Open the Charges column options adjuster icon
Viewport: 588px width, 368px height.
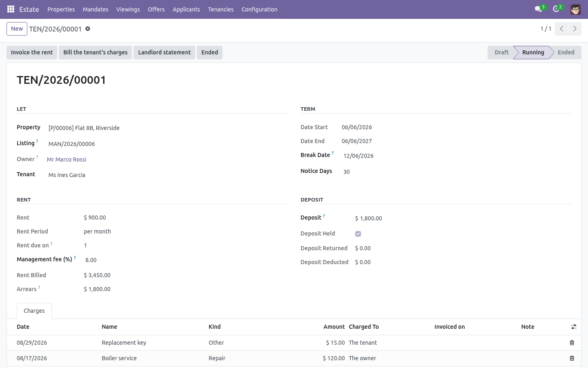[x=574, y=327]
